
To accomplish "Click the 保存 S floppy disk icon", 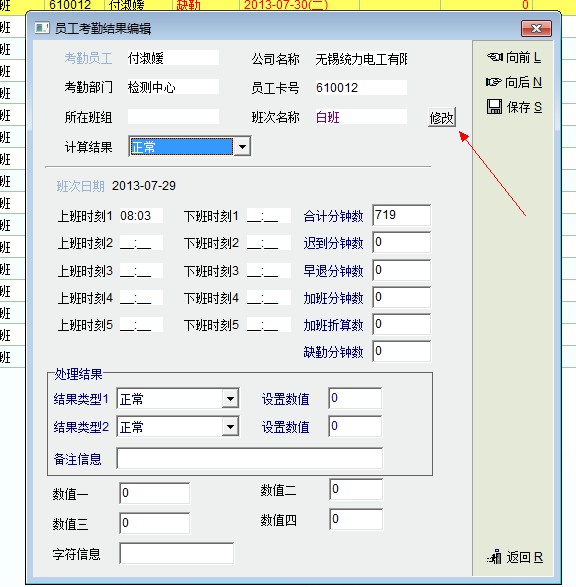I will coord(494,107).
